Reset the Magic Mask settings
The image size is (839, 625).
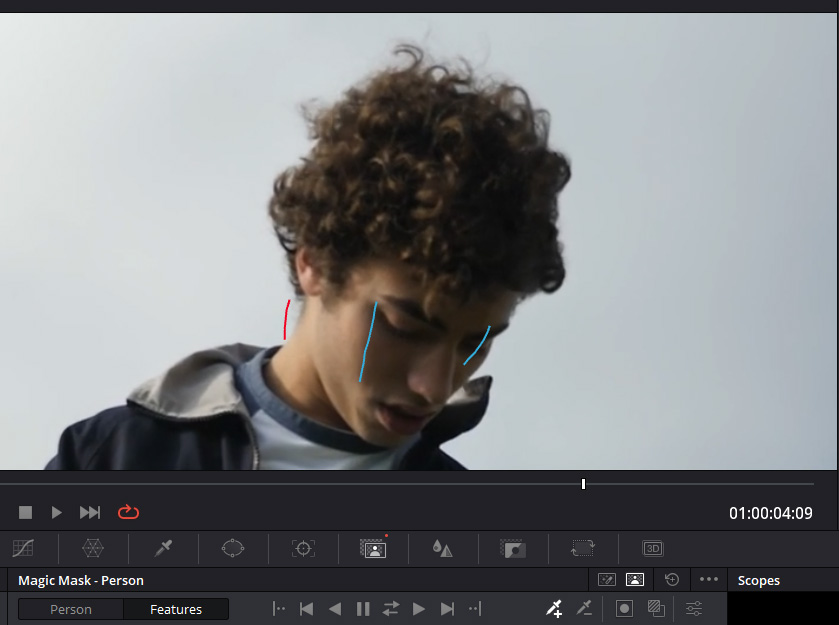672,580
